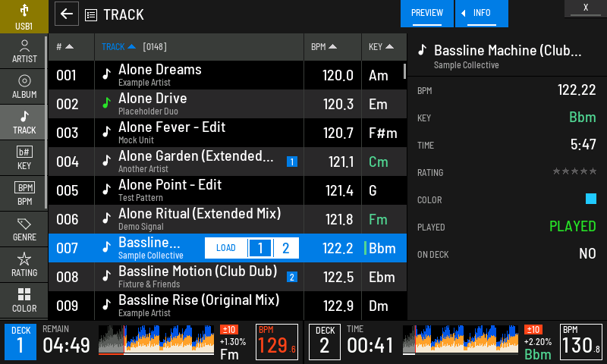Screen dimensions: 607x364
Task: Click Deck 2 key Bbm in status bar
Action: (x=538, y=354)
